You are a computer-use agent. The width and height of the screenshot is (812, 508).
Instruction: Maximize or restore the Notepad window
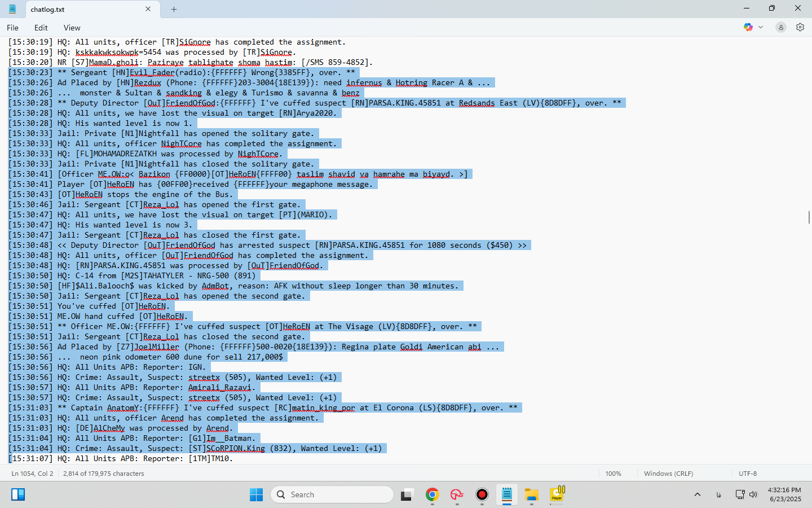click(772, 8)
